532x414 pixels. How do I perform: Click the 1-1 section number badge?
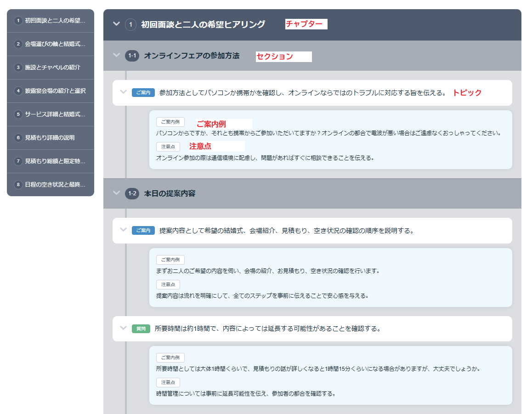pyautogui.click(x=132, y=56)
